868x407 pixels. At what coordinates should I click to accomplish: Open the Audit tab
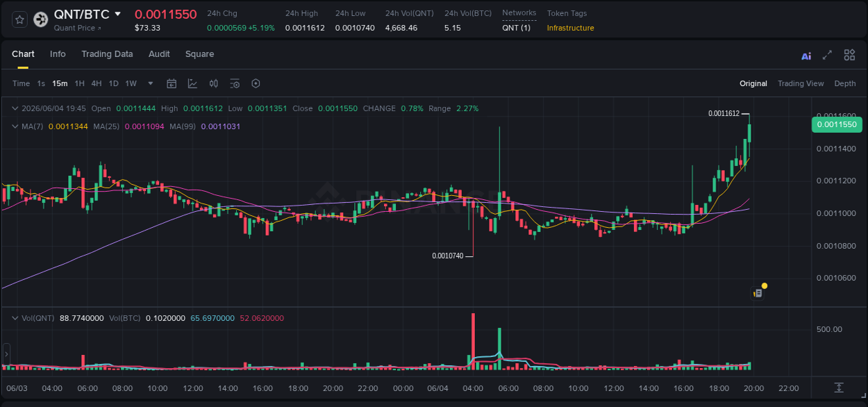click(x=159, y=54)
